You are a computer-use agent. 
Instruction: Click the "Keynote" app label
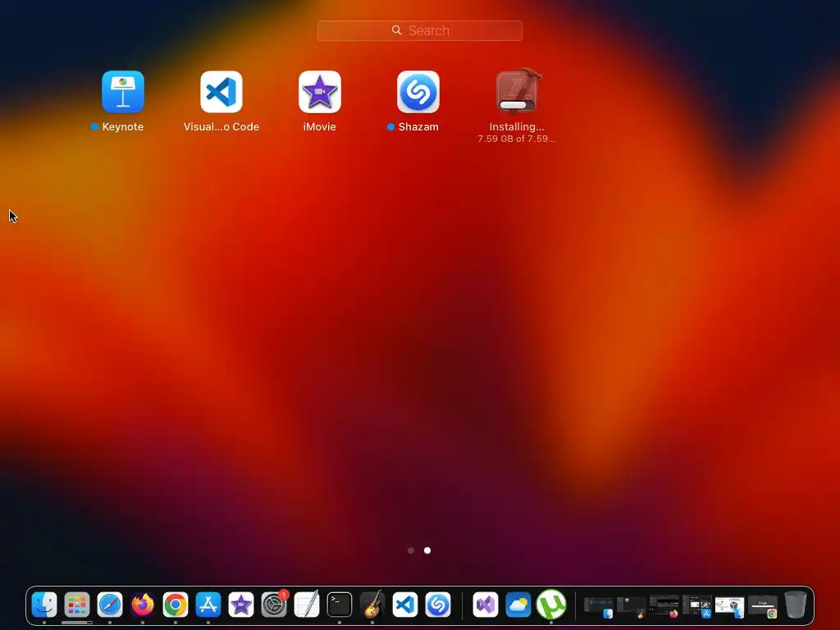click(x=123, y=127)
